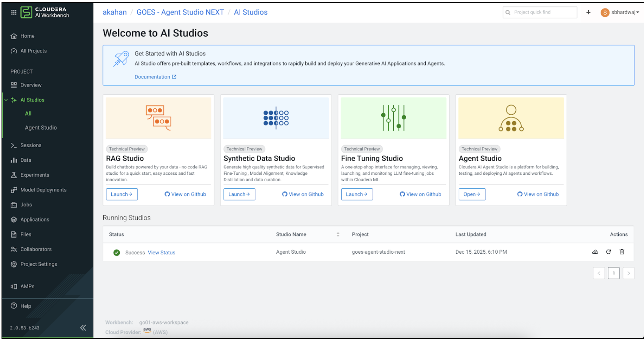Open the Documentation link
Image resolution: width=644 pixels, height=339 pixels.
[x=155, y=77]
